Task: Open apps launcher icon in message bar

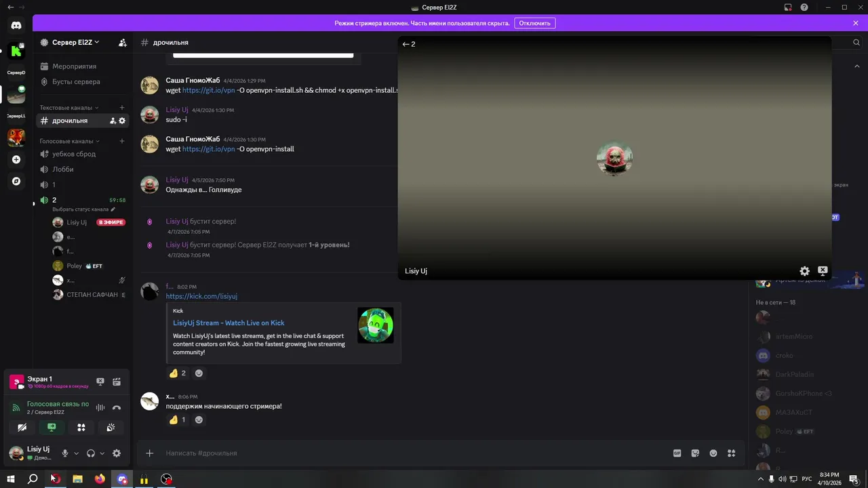Action: [731, 453]
